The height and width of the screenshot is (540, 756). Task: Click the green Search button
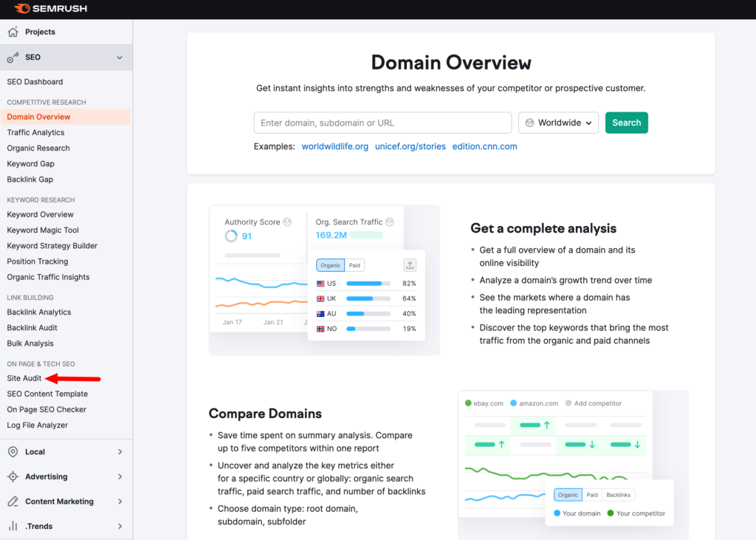pyautogui.click(x=626, y=123)
